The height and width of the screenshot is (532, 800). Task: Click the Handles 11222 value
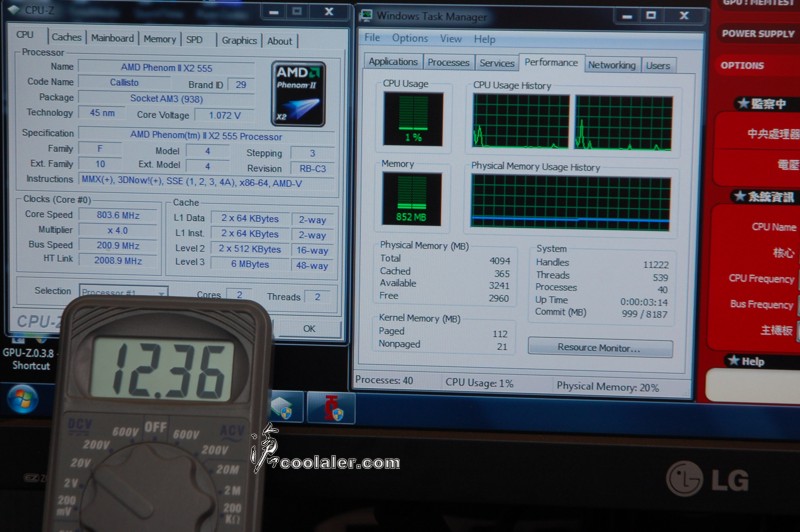point(656,265)
